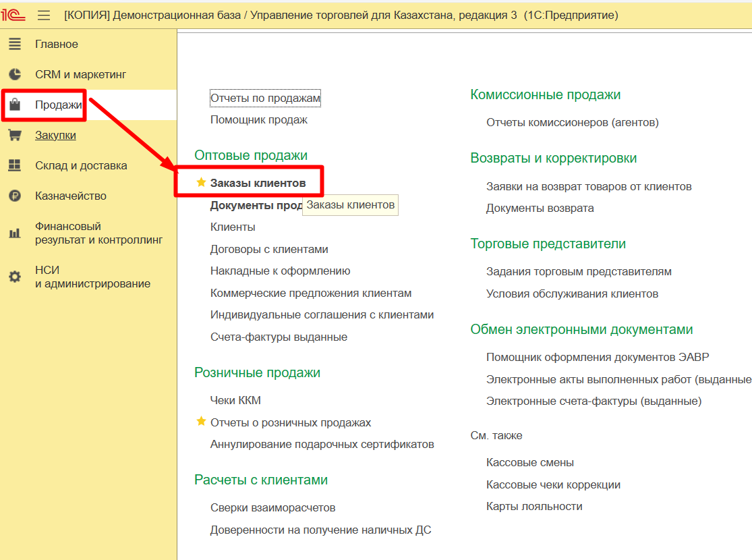Click the Финансовый результат bar chart icon

tap(14, 233)
